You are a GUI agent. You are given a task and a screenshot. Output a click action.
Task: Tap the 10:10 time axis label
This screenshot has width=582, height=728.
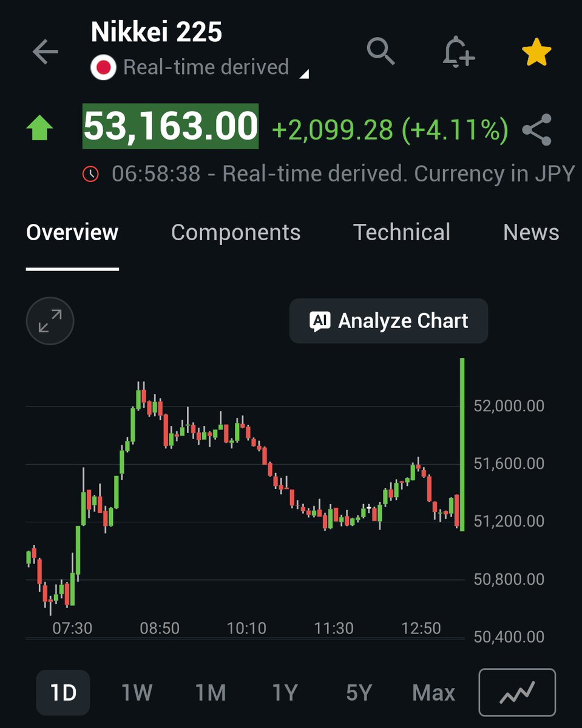(x=246, y=628)
